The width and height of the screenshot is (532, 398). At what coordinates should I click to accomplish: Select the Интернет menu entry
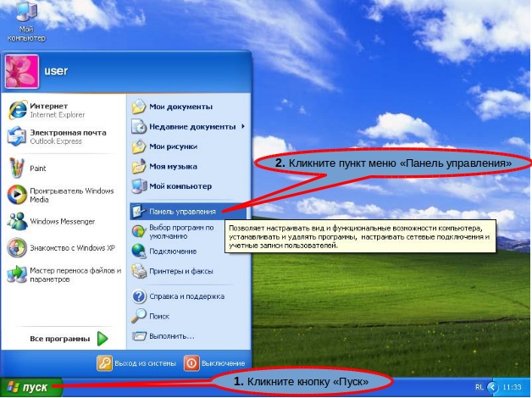[48, 106]
